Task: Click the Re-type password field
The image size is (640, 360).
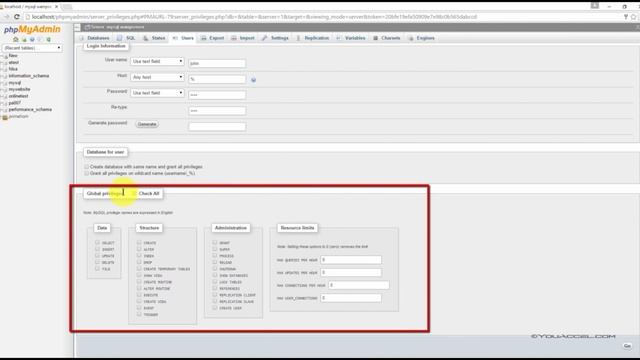Action: (x=217, y=111)
